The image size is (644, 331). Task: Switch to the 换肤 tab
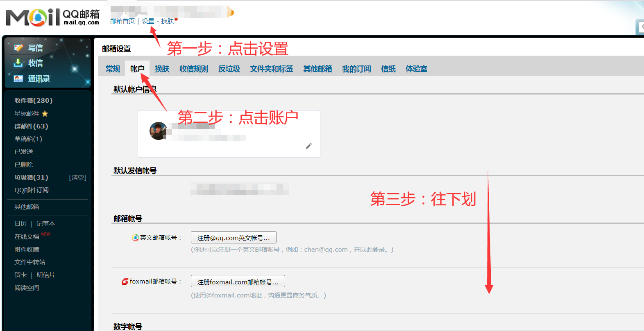point(162,69)
